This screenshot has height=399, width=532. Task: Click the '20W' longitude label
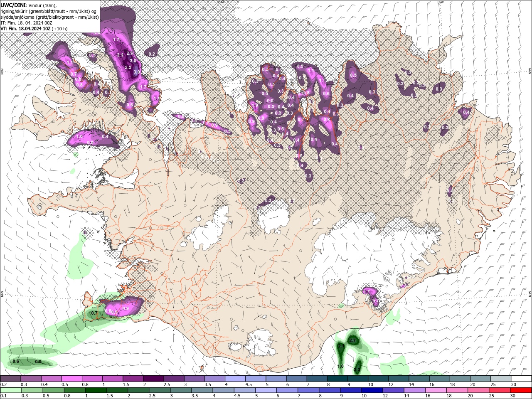point(221,2)
